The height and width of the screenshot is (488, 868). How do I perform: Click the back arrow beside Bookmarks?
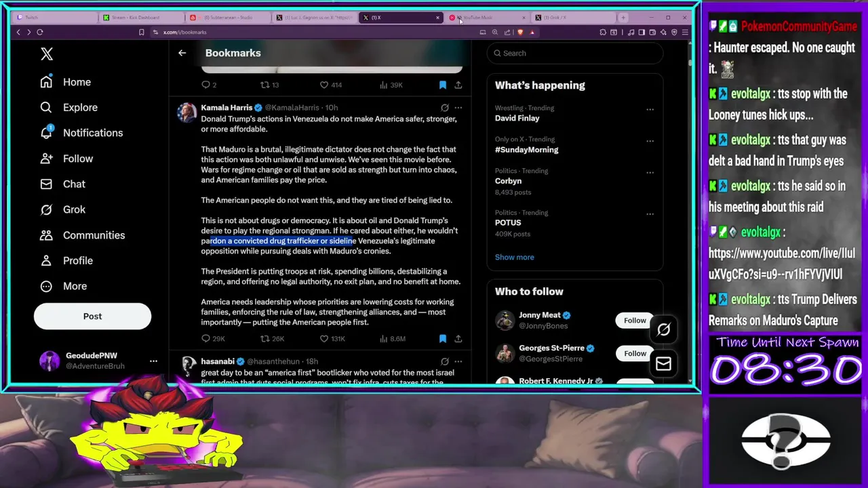click(182, 53)
